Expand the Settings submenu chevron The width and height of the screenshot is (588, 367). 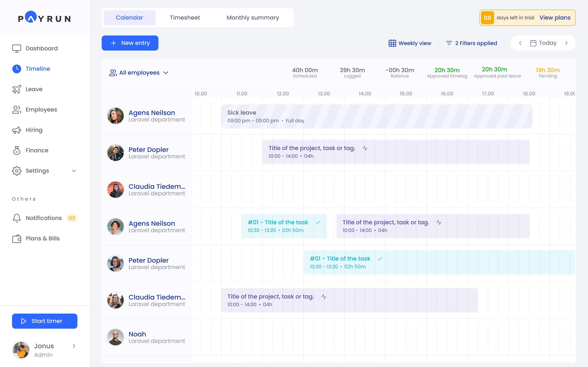(74, 171)
